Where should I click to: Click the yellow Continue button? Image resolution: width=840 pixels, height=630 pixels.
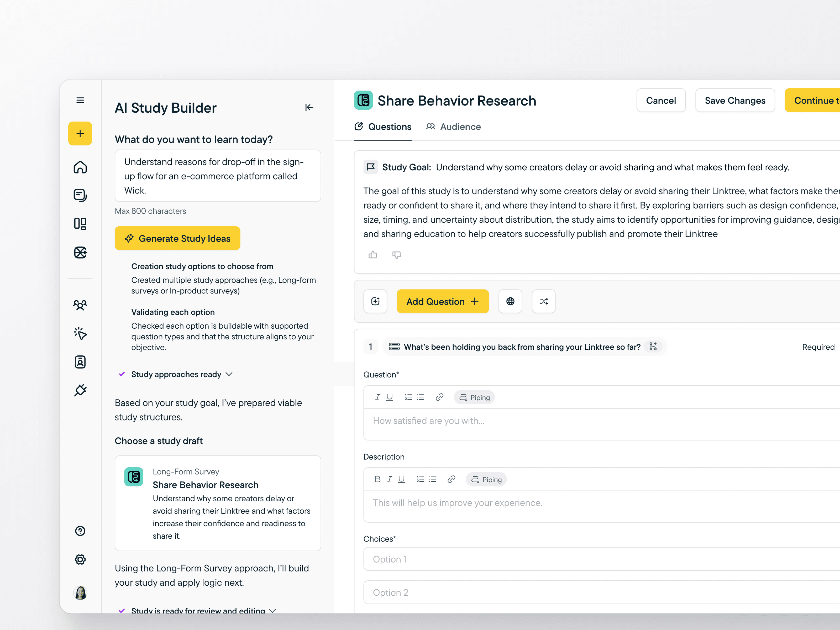coord(812,100)
